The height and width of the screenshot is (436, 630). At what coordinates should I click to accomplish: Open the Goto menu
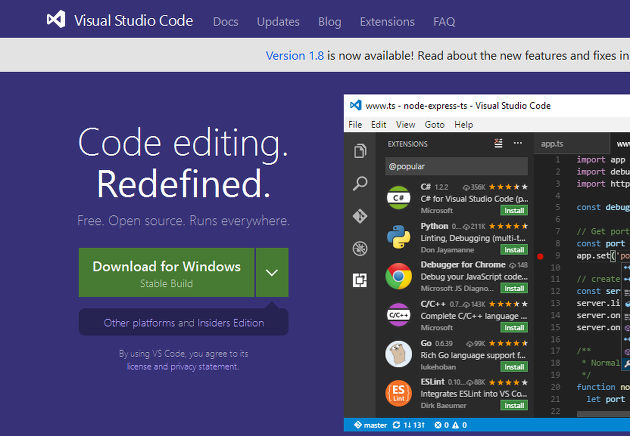click(435, 125)
